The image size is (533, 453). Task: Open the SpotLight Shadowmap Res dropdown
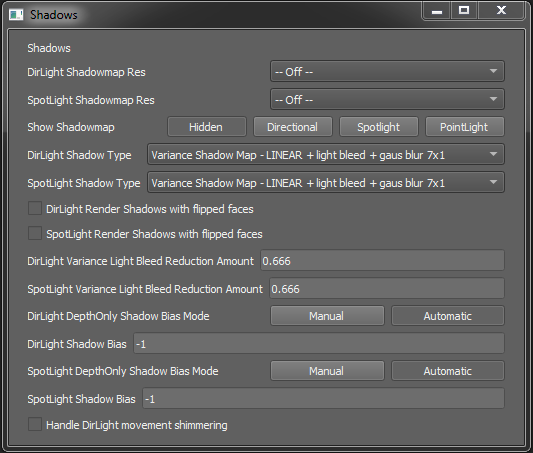tap(387, 100)
